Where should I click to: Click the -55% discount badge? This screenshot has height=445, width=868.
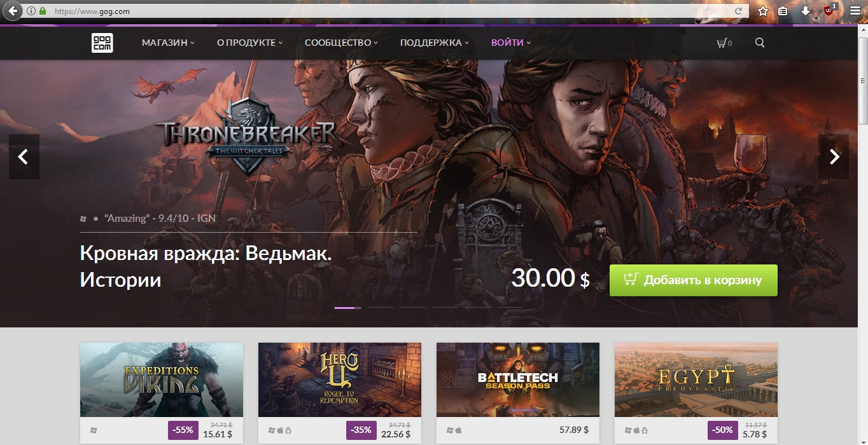click(183, 430)
